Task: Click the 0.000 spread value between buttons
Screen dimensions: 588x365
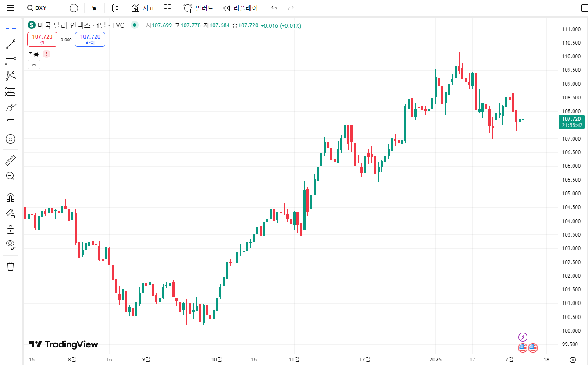Action: (66, 39)
